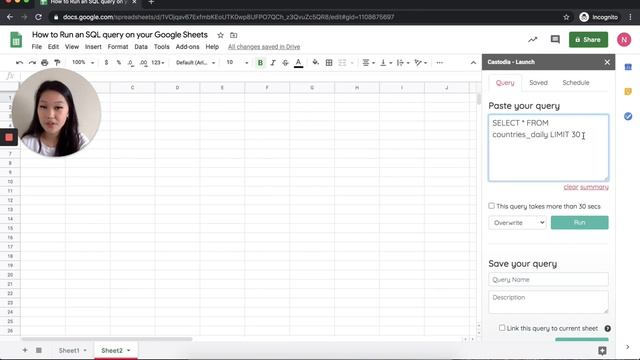The width and height of the screenshot is (640, 360).
Task: Open number format 123 dropdown
Action: click(x=158, y=63)
